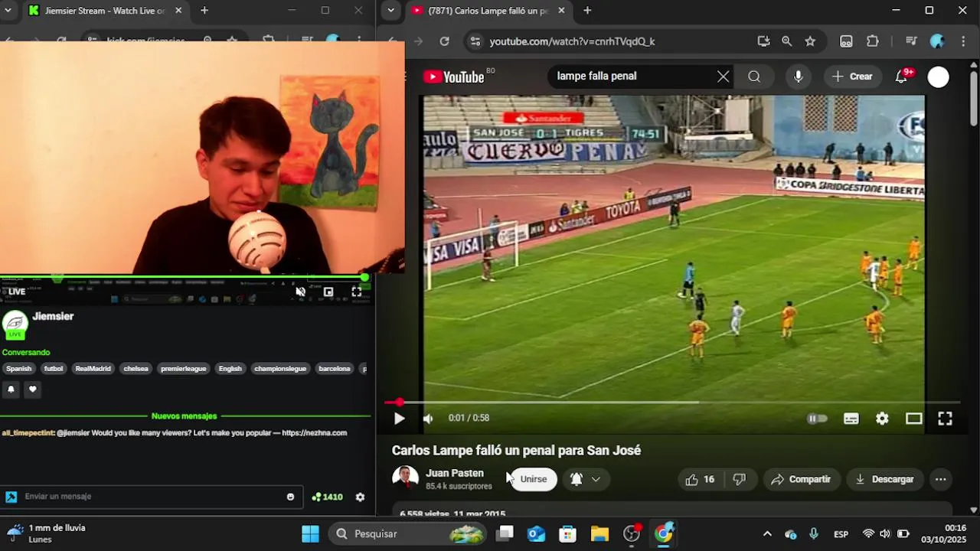
Task: Click the install app icon in address bar
Action: (763, 41)
